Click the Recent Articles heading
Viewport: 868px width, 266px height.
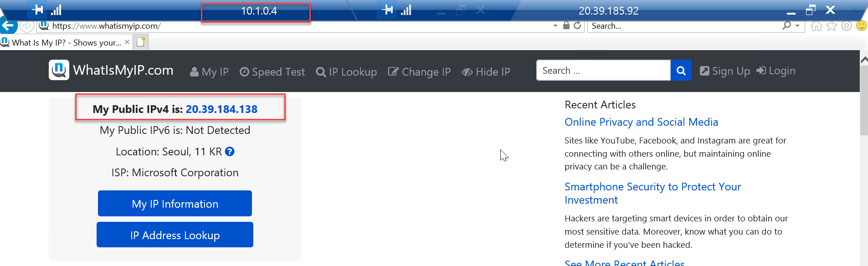point(600,105)
